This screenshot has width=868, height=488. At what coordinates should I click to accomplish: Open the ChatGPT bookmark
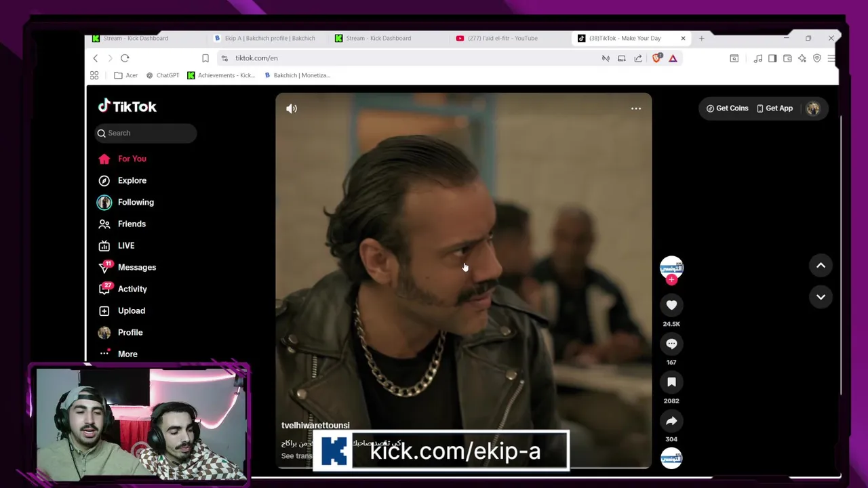click(x=163, y=75)
